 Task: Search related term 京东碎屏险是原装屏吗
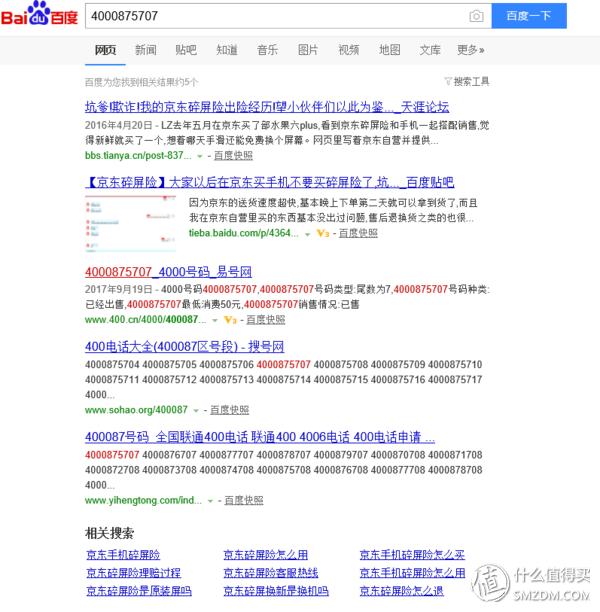139,591
